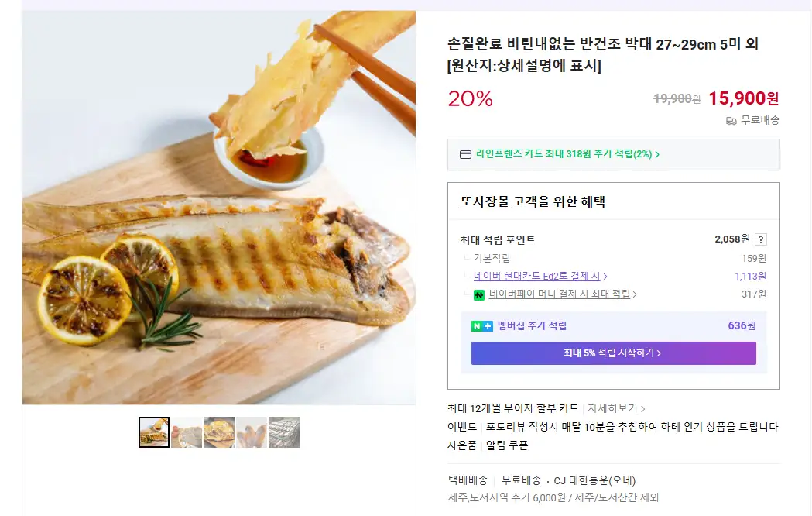Viewport: 812px width, 516px height.
Task: Click the question mark help icon
Action: click(x=761, y=239)
